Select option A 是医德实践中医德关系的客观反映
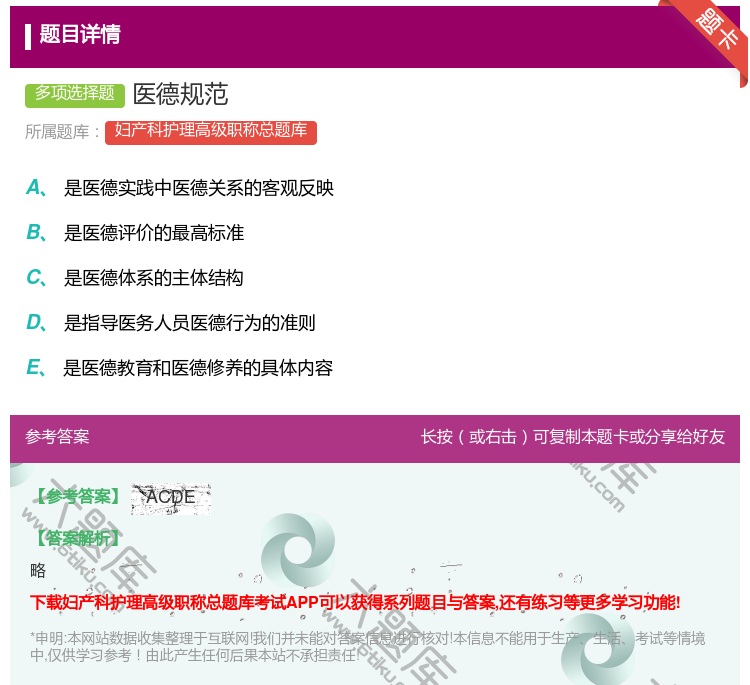The image size is (750, 685). [179, 188]
